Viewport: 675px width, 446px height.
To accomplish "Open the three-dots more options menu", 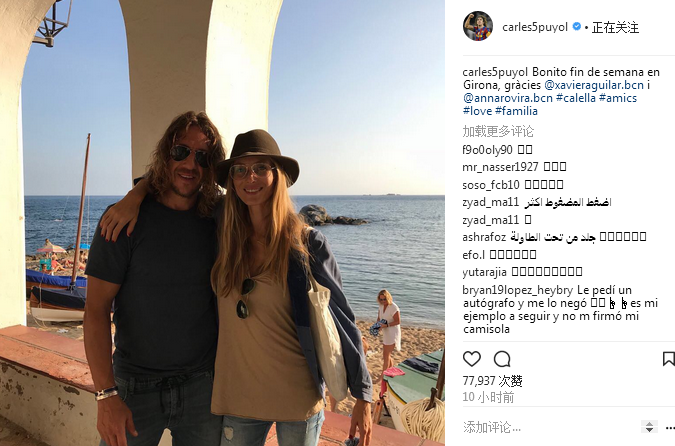I will 670,428.
